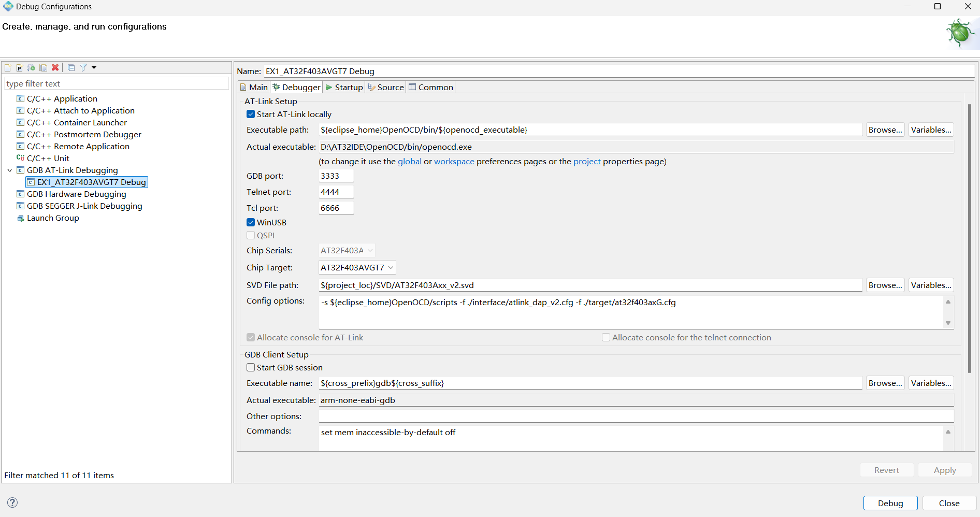Screen dimensions: 980x517
Task: Switch to the Common tab
Action: tap(431, 87)
